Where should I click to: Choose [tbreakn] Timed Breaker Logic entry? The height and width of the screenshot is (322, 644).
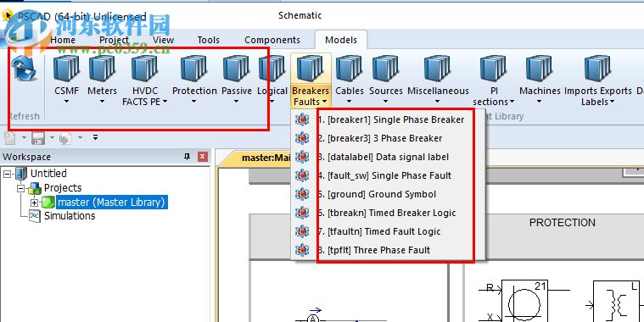tap(388, 213)
